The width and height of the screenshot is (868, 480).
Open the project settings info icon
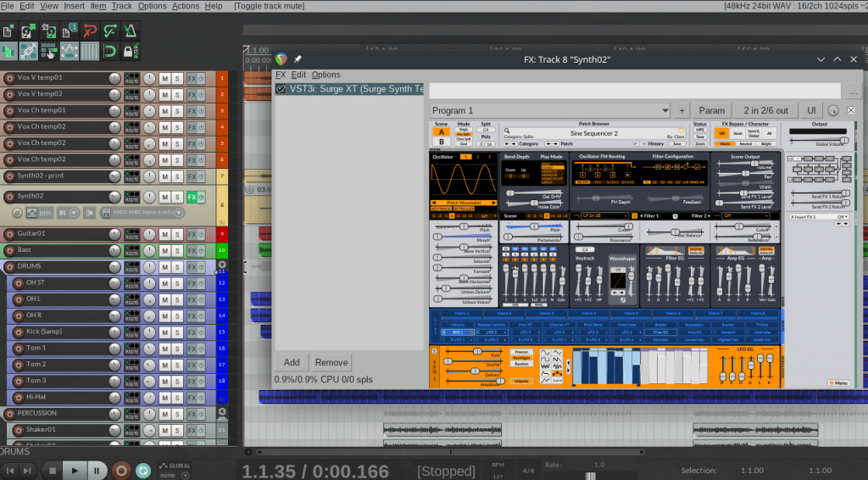(x=70, y=31)
